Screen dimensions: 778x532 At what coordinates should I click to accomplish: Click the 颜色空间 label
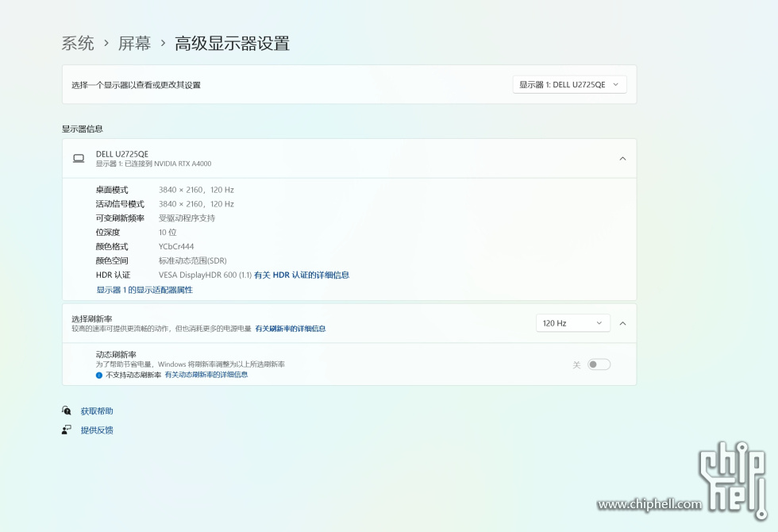(112, 260)
